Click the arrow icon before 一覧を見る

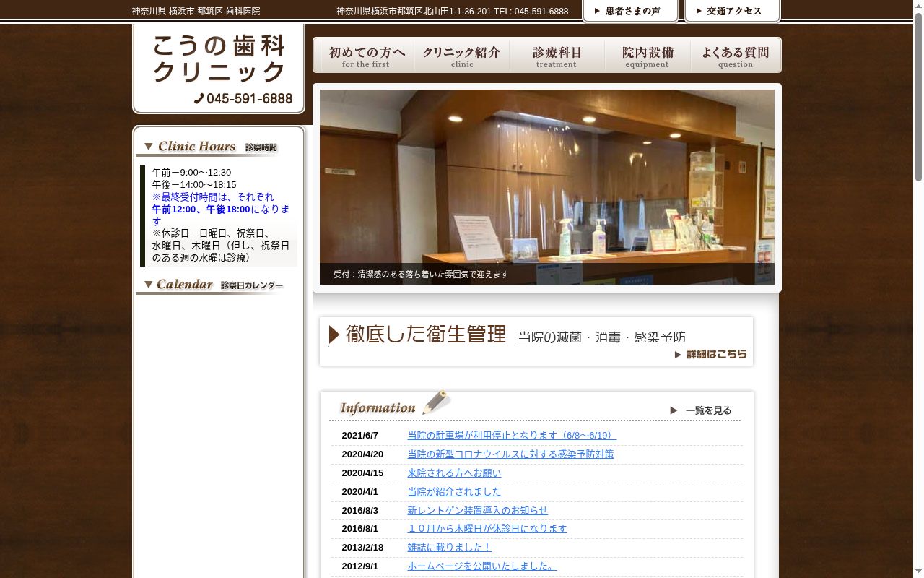pos(674,410)
